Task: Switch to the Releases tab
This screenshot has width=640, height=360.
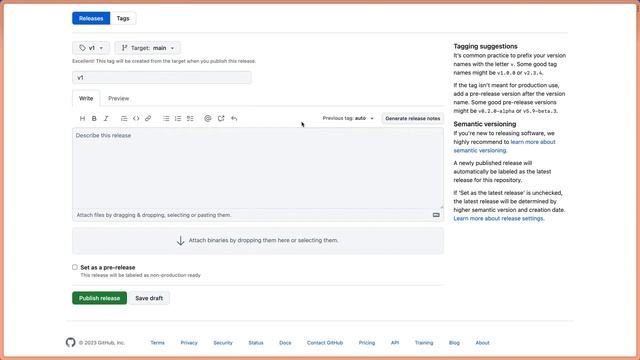Action: (x=91, y=18)
